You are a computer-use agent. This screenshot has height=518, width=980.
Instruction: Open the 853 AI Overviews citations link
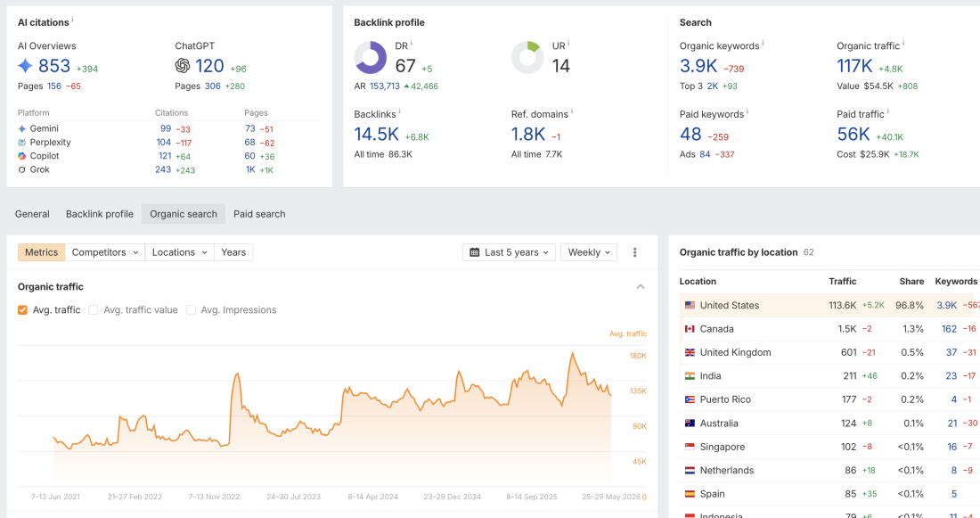pos(54,66)
